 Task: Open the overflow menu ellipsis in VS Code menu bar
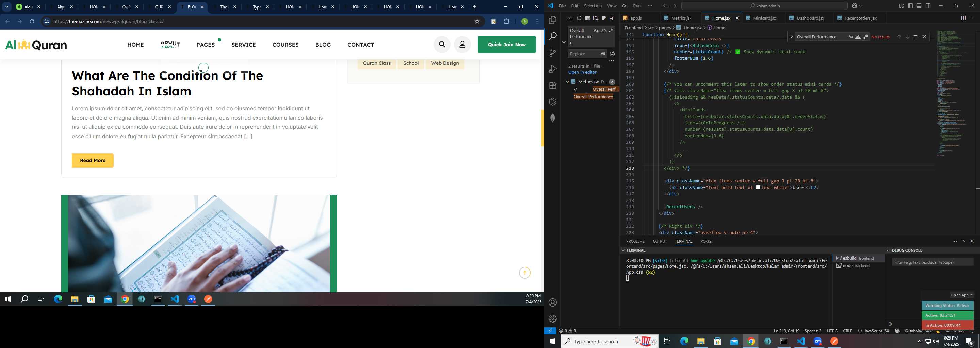coord(650,6)
